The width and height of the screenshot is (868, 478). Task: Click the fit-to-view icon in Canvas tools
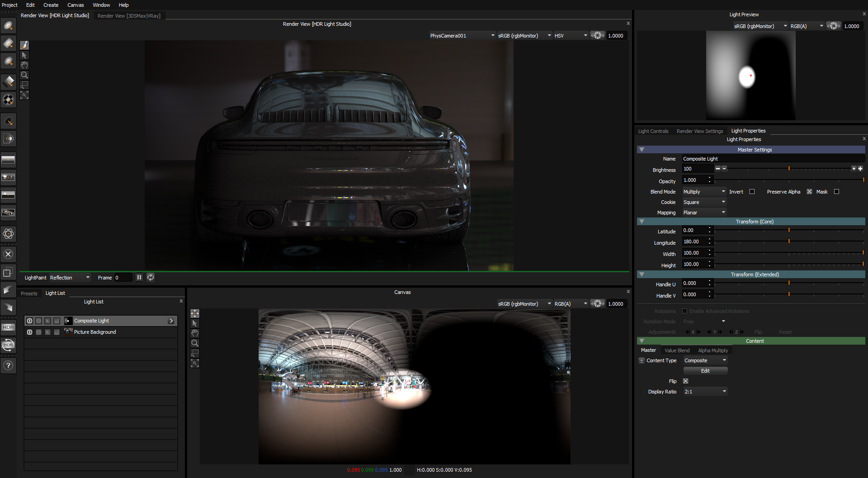[195, 363]
